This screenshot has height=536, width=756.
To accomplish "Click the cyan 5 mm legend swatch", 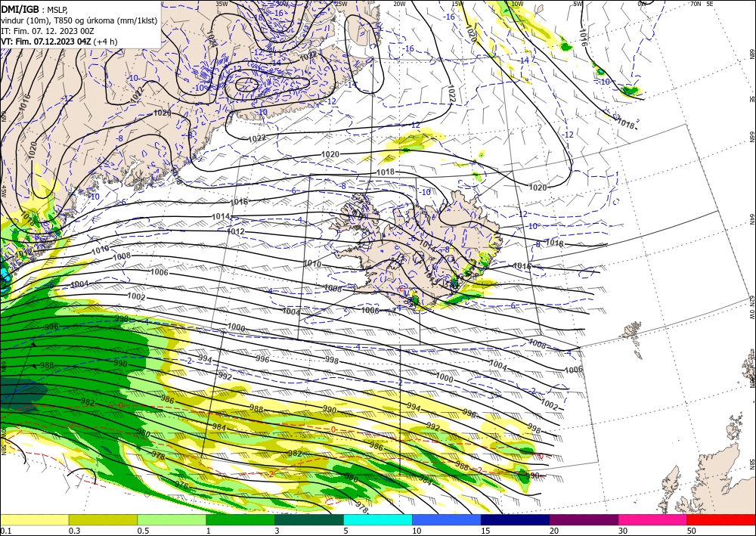I will tap(378, 519).
